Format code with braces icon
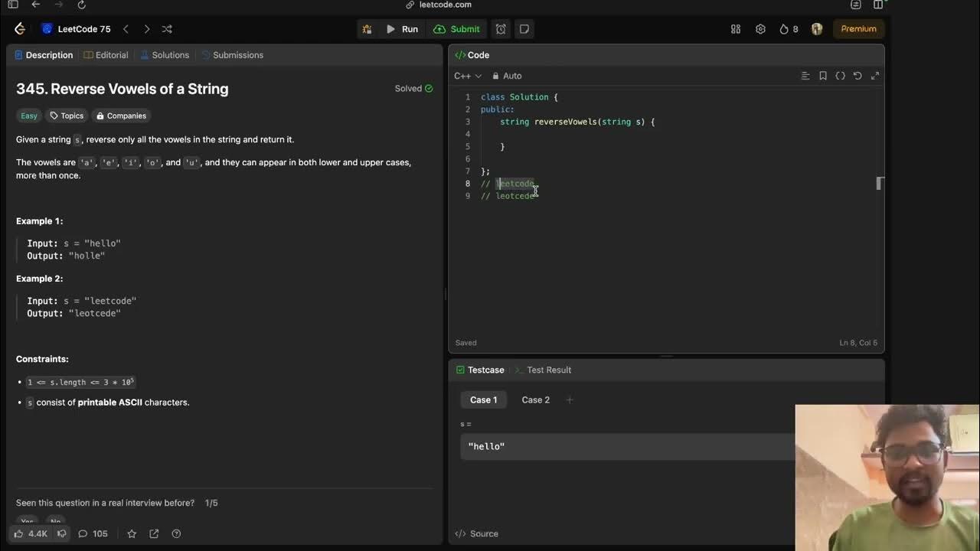This screenshot has height=551, width=980. pyautogui.click(x=840, y=76)
